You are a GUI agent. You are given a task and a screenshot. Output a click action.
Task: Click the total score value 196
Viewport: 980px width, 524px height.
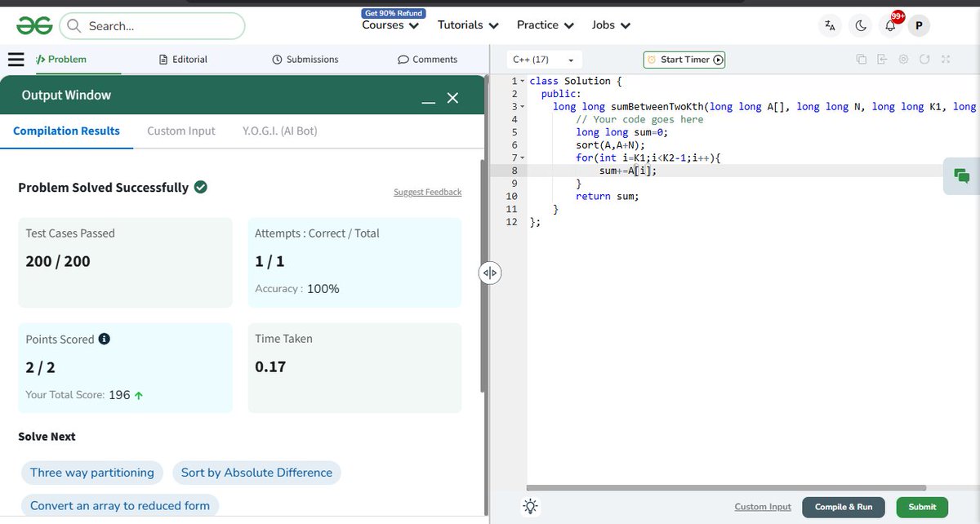coord(119,395)
